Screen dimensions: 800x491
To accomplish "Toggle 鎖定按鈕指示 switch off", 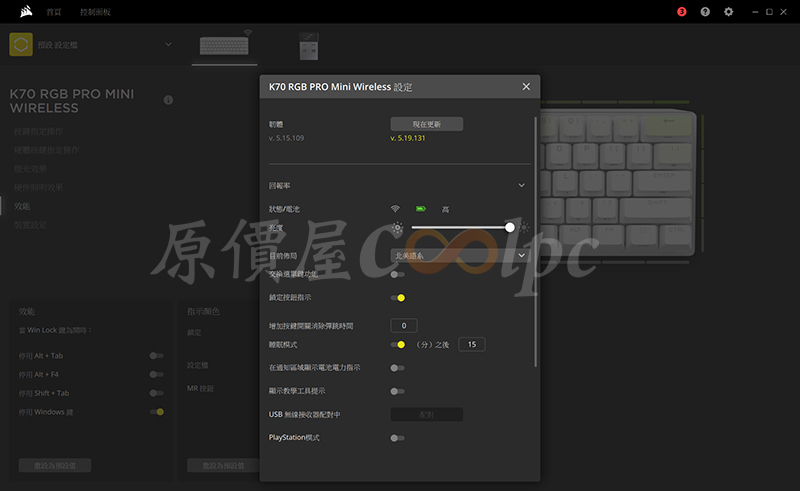I will [x=398, y=298].
